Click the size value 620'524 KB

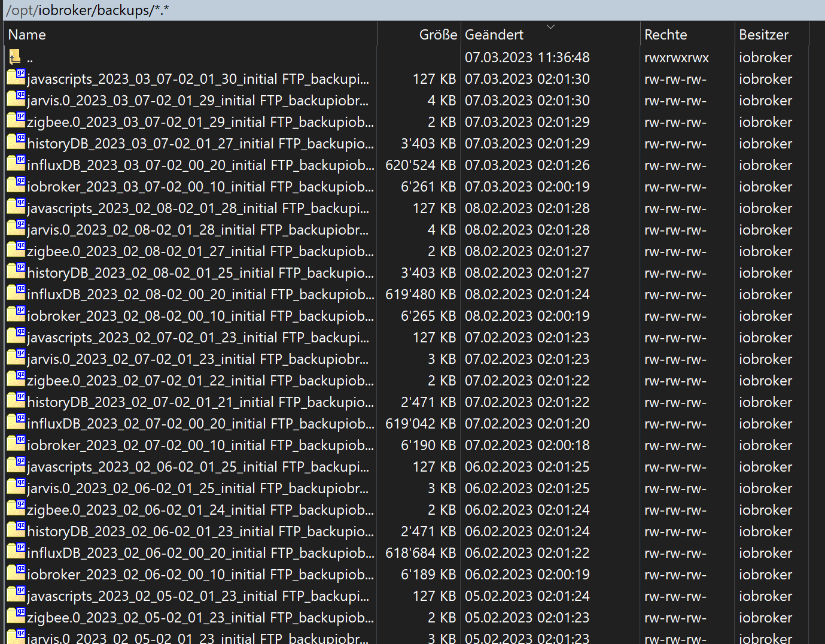(421, 165)
